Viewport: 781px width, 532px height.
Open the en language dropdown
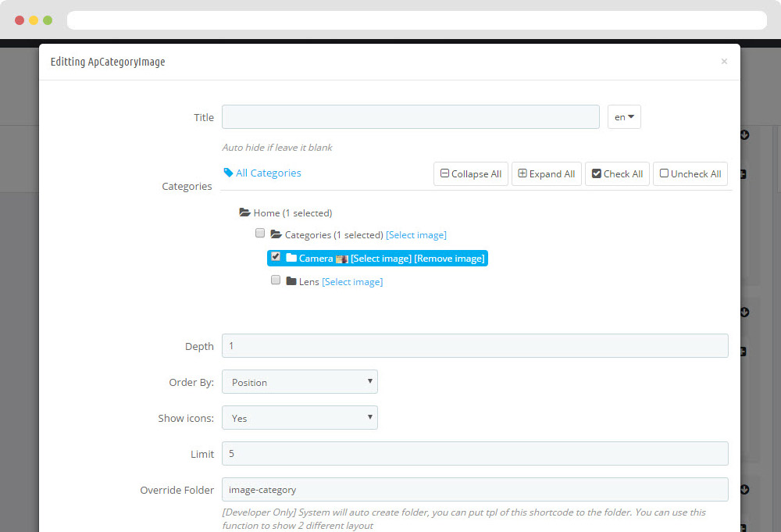tap(624, 117)
